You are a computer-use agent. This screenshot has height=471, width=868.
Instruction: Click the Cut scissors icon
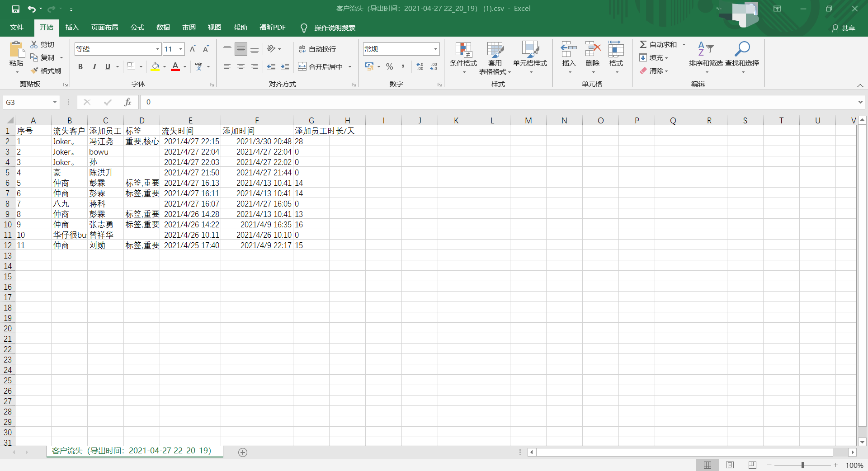pyautogui.click(x=34, y=44)
